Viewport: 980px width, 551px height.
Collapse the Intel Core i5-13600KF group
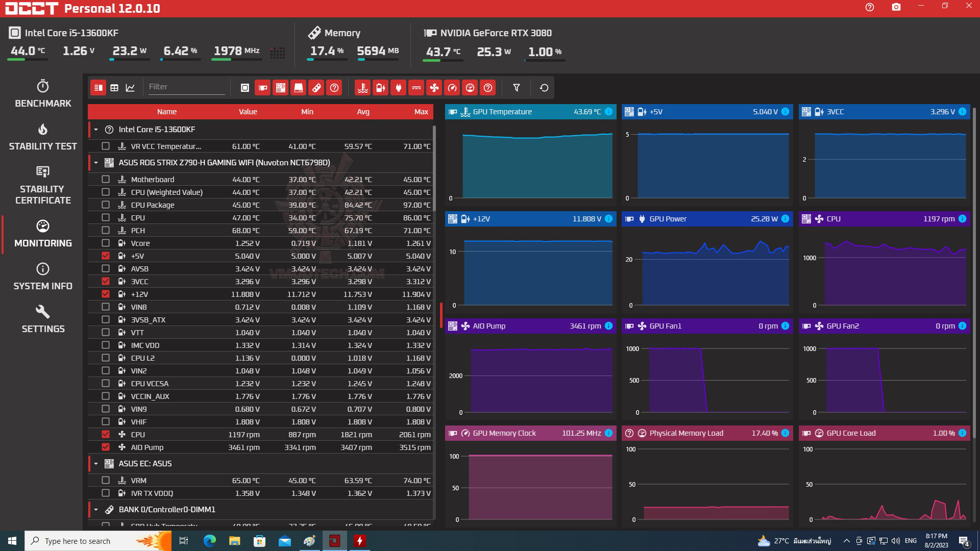96,130
